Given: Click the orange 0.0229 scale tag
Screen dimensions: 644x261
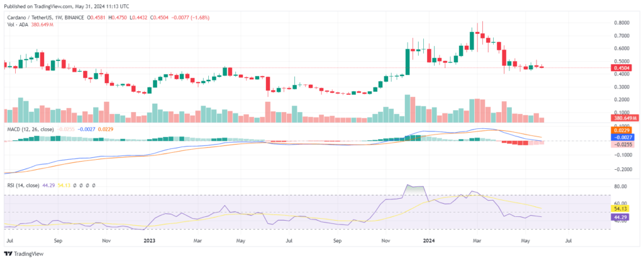Looking at the screenshot, I should click(x=623, y=130).
